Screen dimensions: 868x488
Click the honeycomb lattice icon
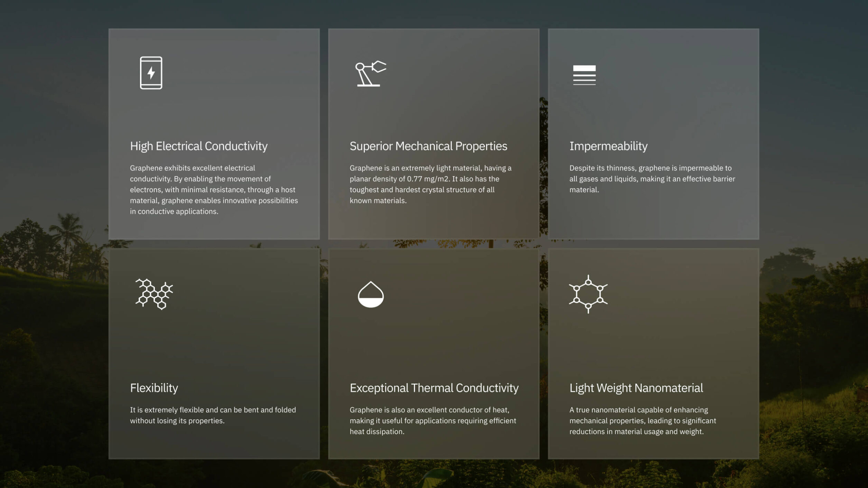(x=154, y=294)
